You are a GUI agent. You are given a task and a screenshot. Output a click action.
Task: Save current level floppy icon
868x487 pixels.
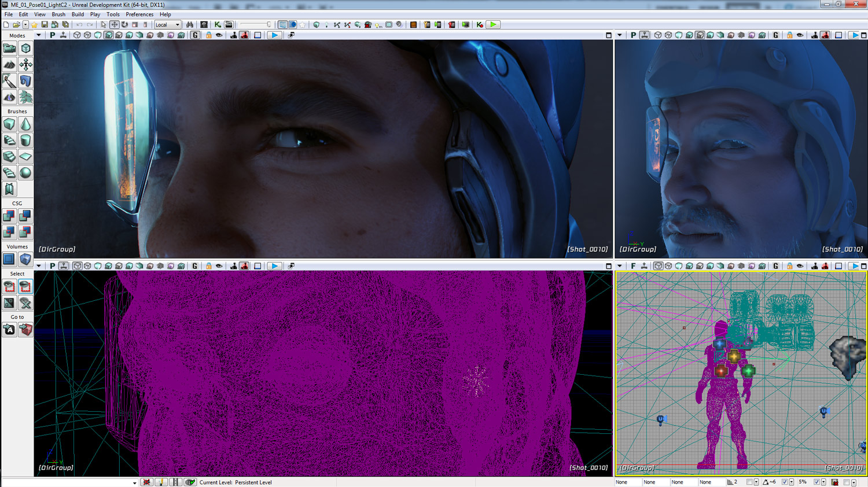tap(45, 25)
